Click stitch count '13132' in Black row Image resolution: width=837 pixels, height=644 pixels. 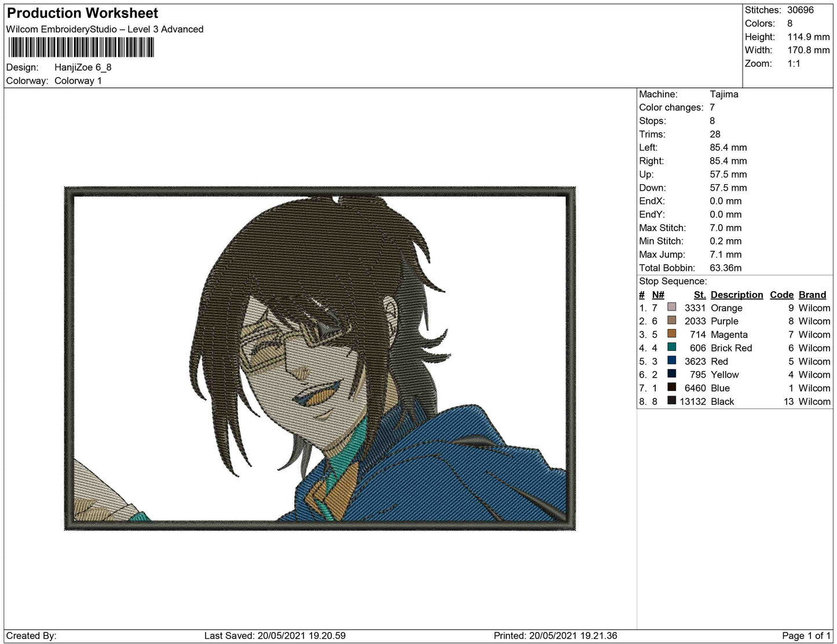coord(693,401)
